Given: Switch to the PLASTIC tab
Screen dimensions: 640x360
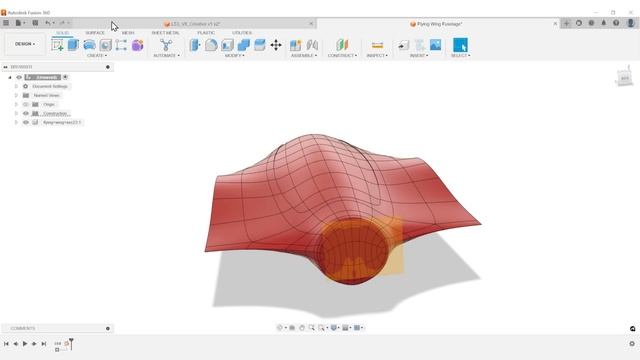Looking at the screenshot, I should (x=206, y=33).
